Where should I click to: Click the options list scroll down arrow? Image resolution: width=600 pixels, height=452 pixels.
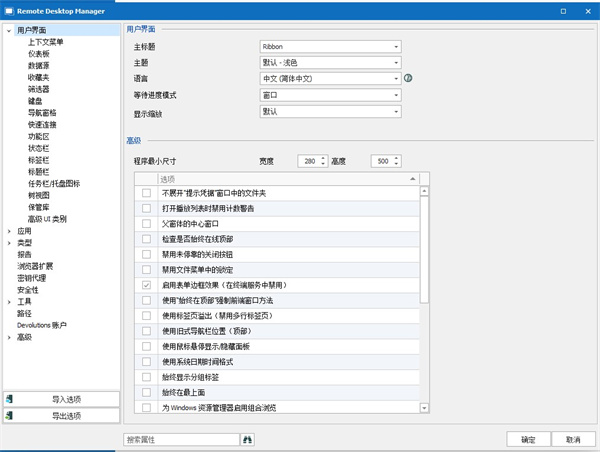[x=424, y=408]
